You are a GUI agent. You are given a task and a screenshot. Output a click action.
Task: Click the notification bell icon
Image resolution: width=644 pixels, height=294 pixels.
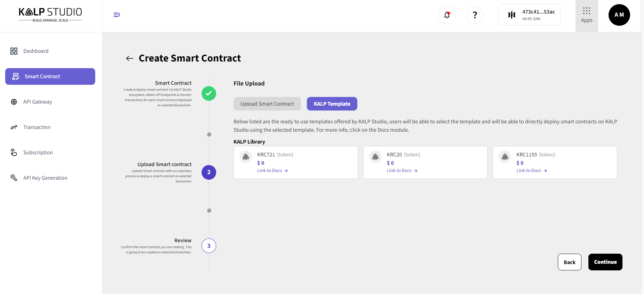[x=447, y=15]
